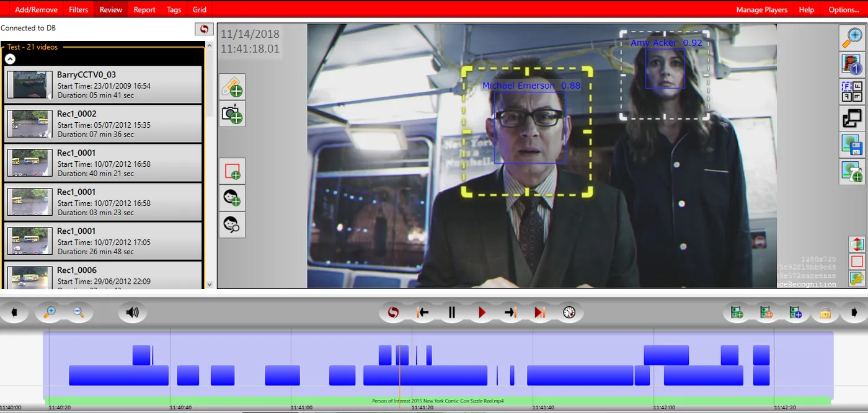This screenshot has height=413, width=868.
Task: Zoom in the timeline with magnifier plus
Action: coord(50,313)
